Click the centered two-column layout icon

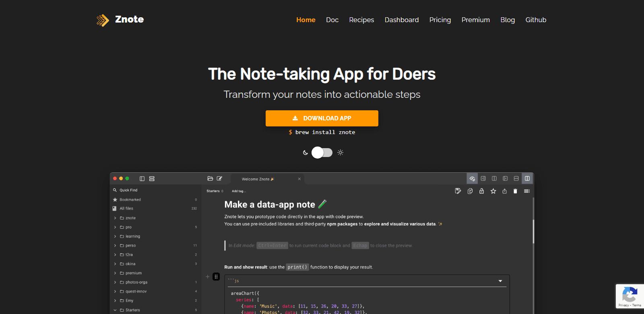[494, 178]
